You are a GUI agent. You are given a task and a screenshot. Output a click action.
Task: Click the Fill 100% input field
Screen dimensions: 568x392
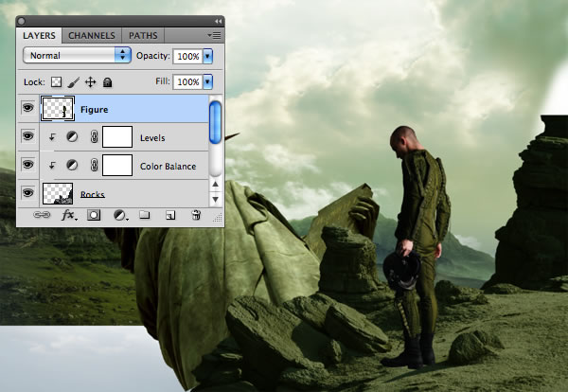[187, 81]
